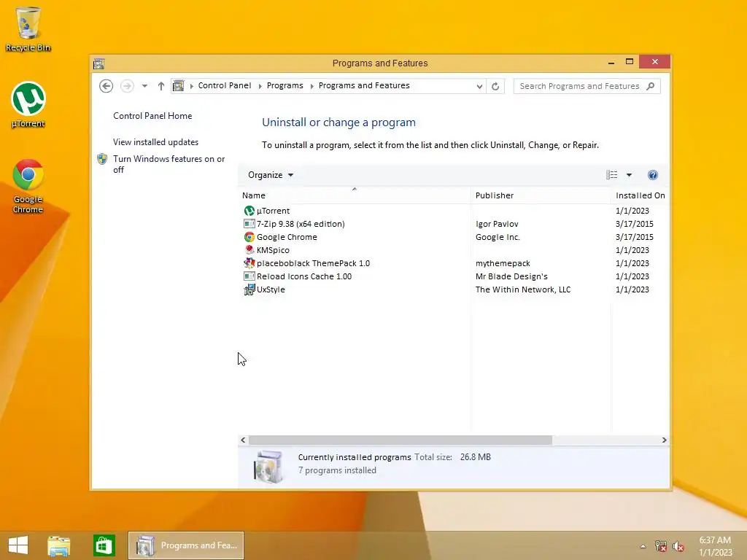Open the recent locations dropdown arrow
Viewport: 747px width, 560px height.
pyautogui.click(x=144, y=86)
